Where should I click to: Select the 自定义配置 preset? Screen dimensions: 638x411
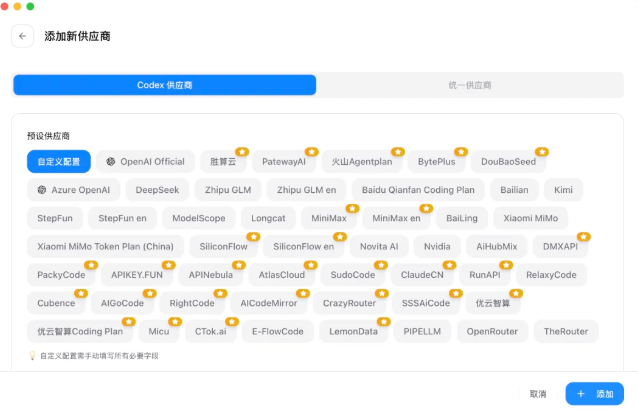[x=59, y=162]
